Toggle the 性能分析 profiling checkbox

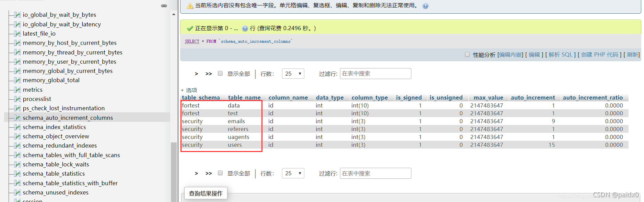(x=467, y=54)
